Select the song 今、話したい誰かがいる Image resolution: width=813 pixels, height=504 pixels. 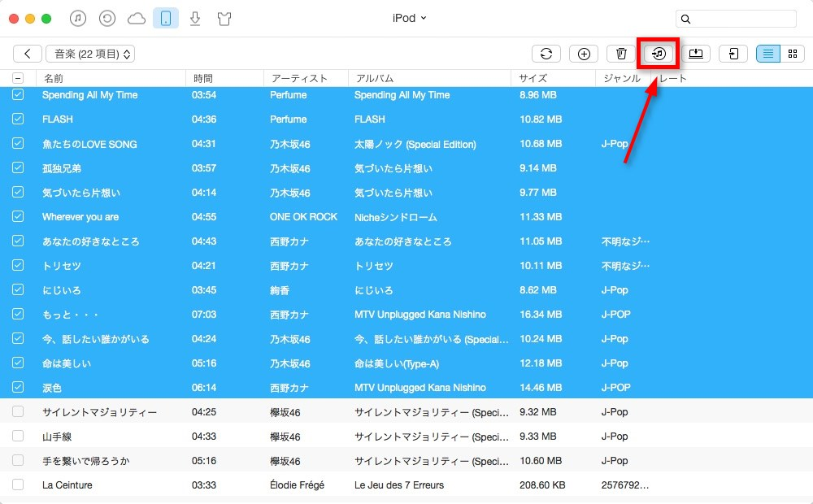click(96, 339)
